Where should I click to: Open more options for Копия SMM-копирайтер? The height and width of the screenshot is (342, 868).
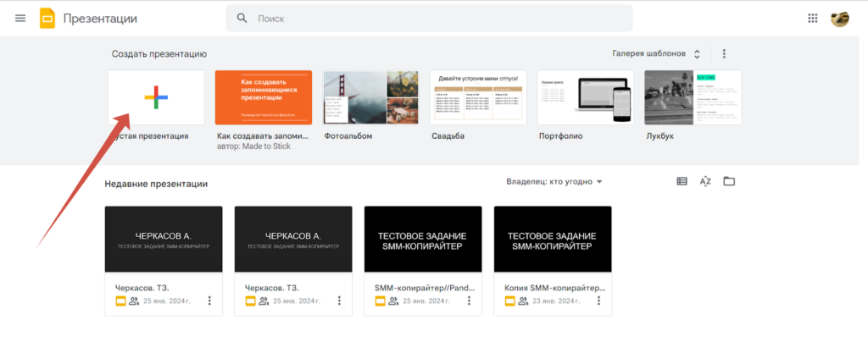pos(598,301)
